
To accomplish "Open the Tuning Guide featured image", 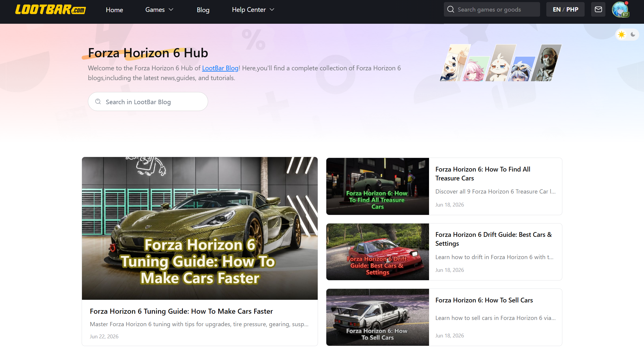I will (x=200, y=228).
